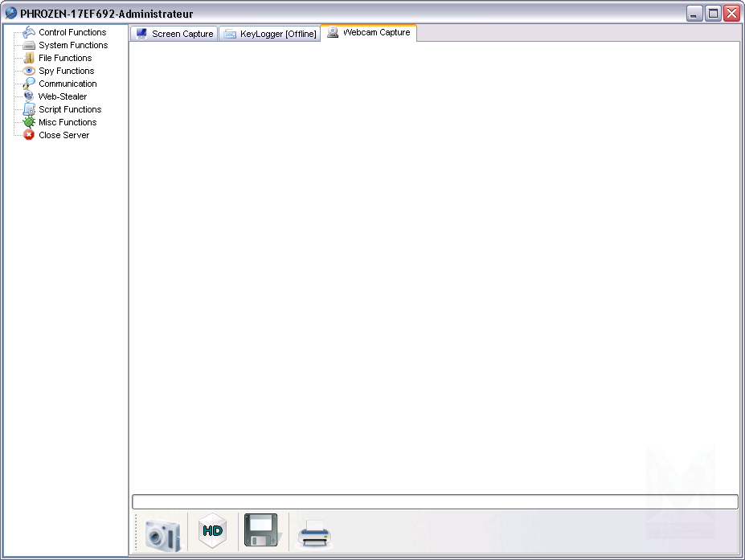Screen dimensions: 745x560
Task: Select System Functions in the sidebar
Action: click(72, 45)
